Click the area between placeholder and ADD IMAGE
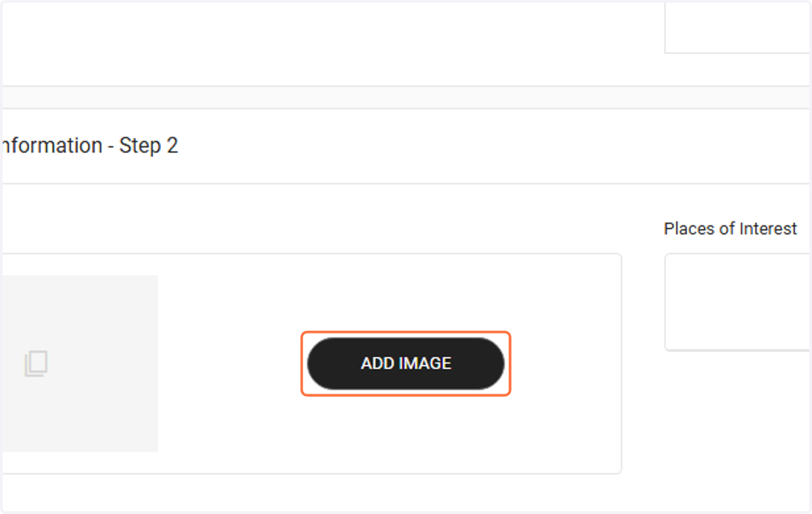 click(x=230, y=363)
